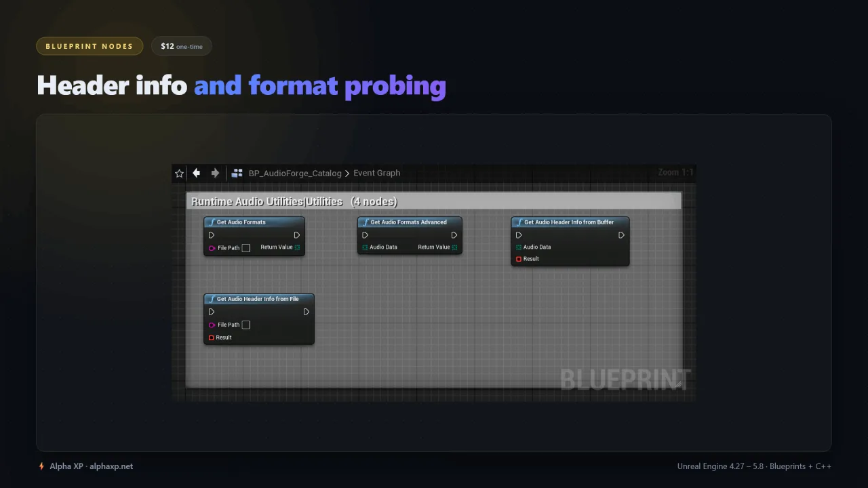Click output exec pin on Get Audio Formats Advanced
This screenshot has height=488, width=868.
(454, 235)
